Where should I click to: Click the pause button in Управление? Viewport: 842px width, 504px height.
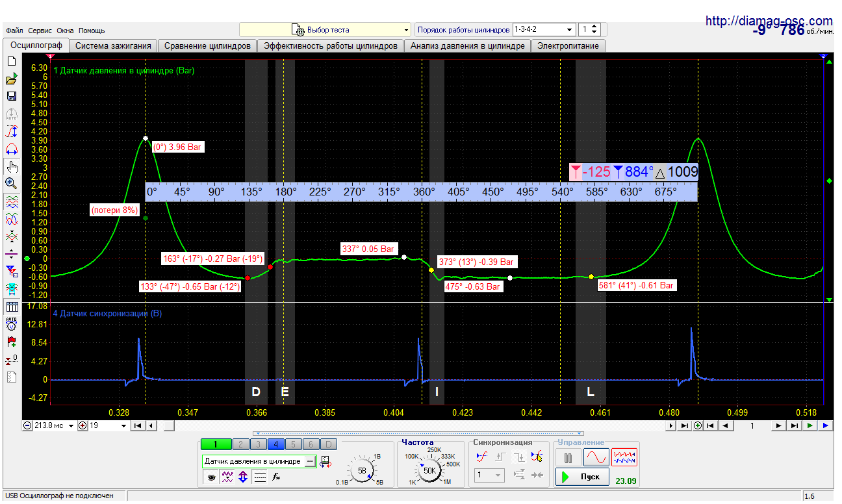pos(568,457)
